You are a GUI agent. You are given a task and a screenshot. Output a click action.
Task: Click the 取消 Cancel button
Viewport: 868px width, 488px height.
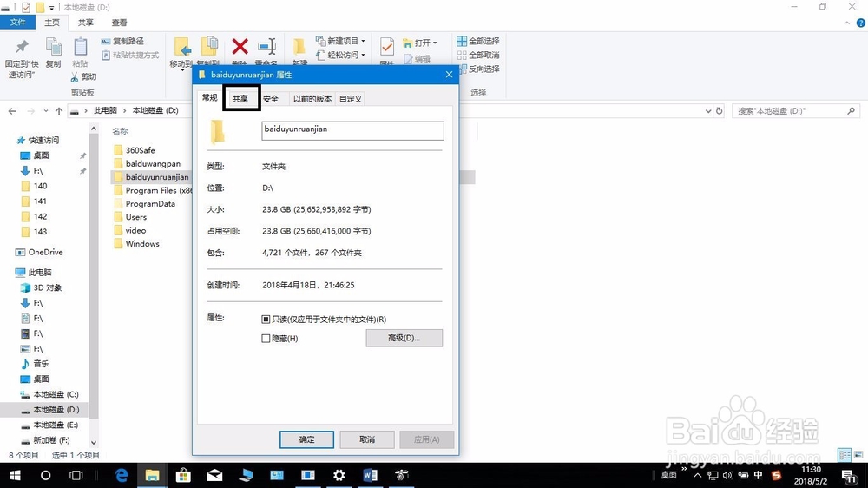tap(367, 439)
